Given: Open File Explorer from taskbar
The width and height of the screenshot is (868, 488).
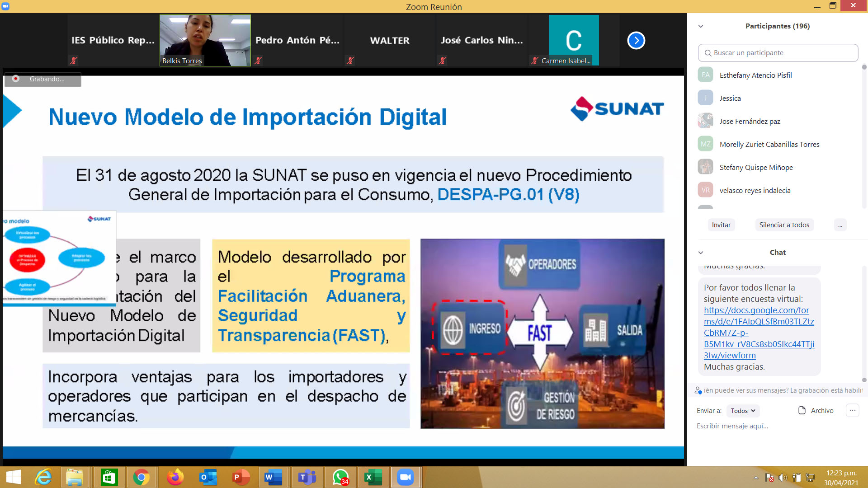Looking at the screenshot, I should coord(75,477).
